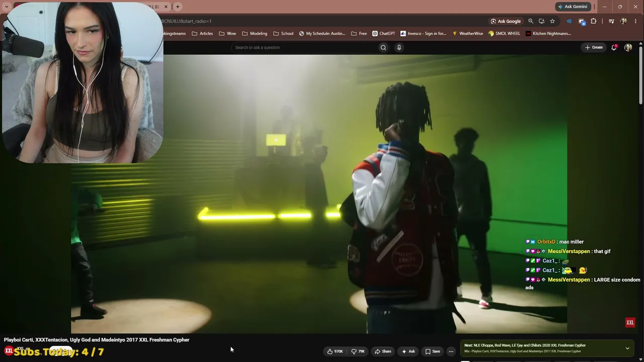
Task: Click the Ask button under the video
Action: 408,351
